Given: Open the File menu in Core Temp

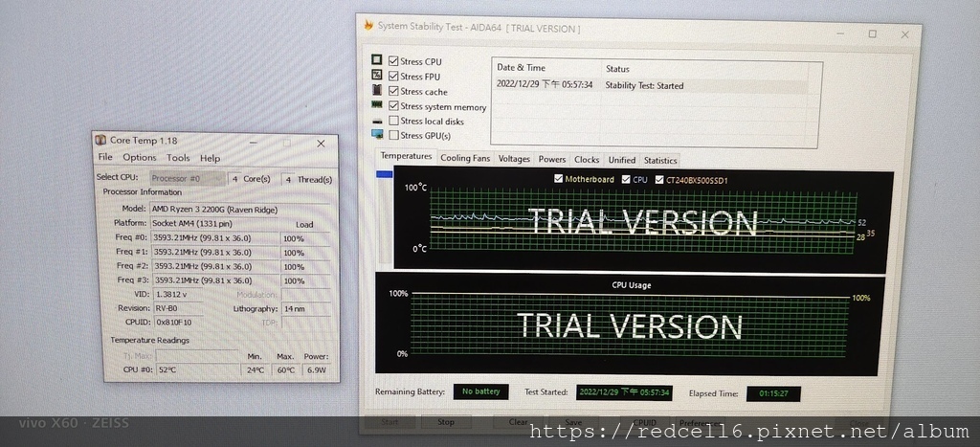Looking at the screenshot, I should (105, 157).
